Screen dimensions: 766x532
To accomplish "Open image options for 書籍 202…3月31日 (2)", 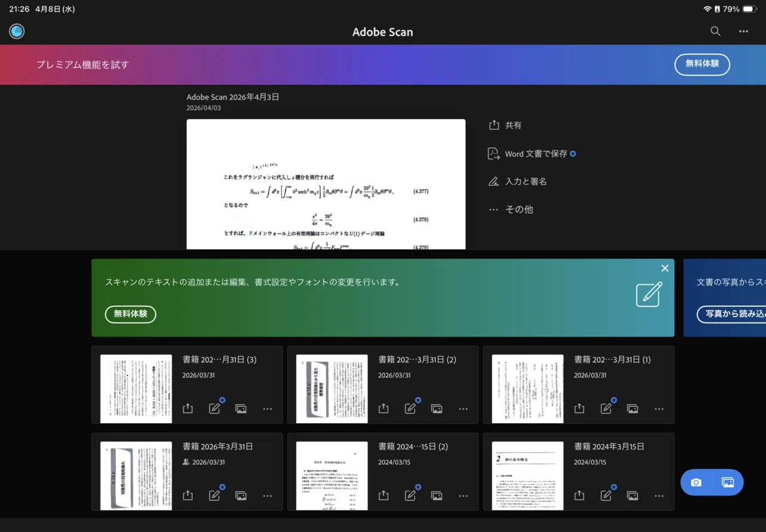I will tap(437, 409).
